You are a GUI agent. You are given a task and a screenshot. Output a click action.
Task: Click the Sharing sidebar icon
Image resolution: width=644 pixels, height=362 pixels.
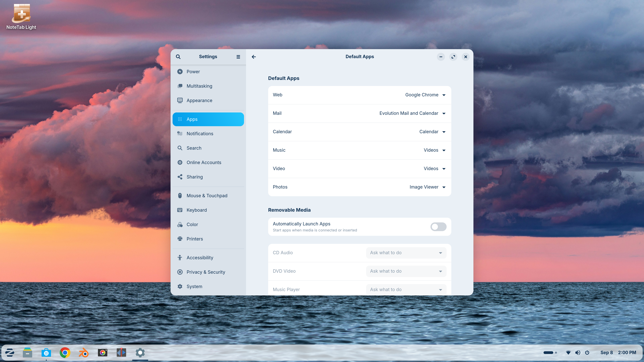(x=180, y=177)
